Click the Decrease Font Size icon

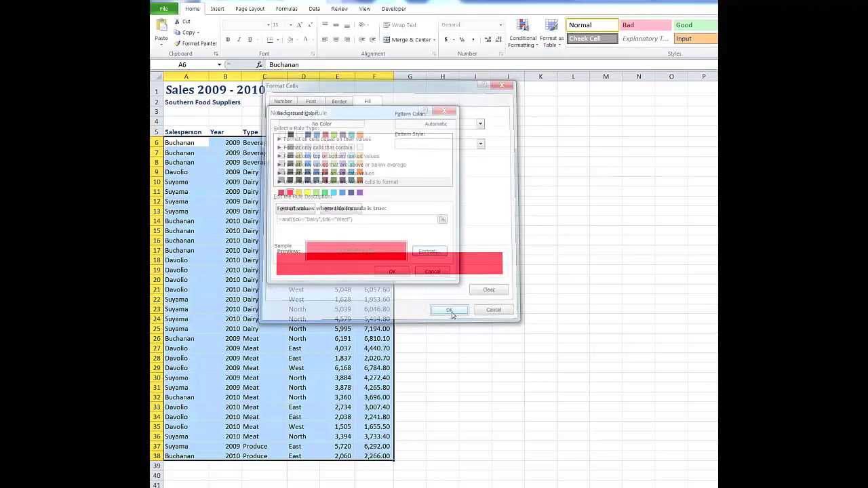click(x=309, y=25)
